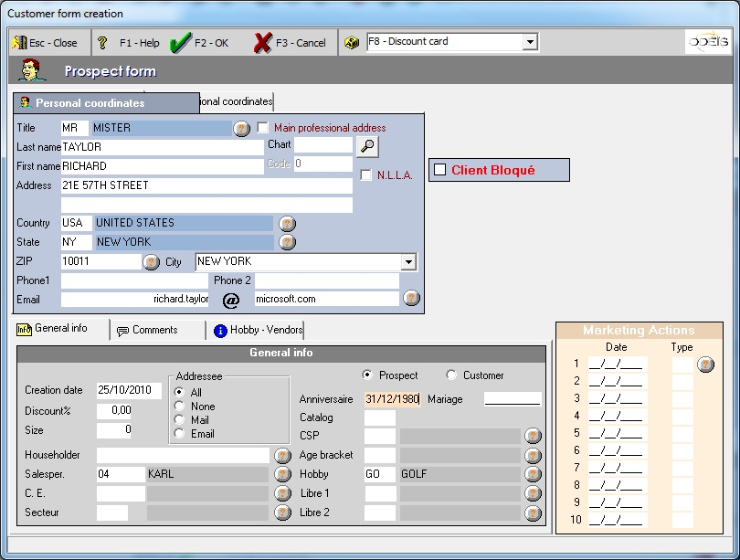
Task: Switch to the Professional coordinates tab
Action: coord(236,101)
